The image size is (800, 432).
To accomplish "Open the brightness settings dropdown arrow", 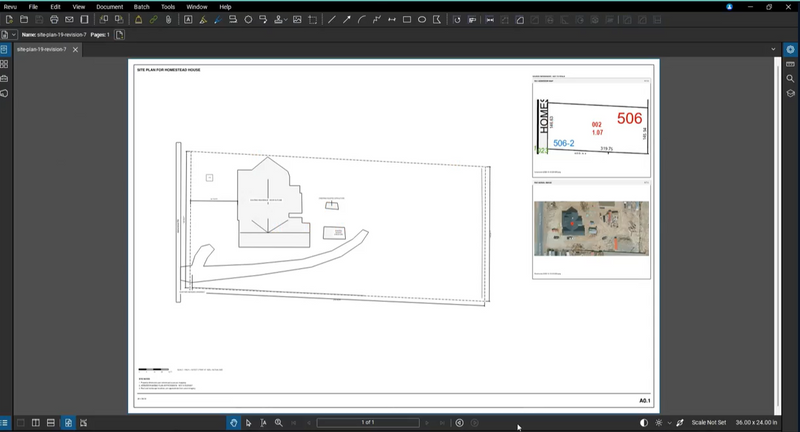I will 669,423.
